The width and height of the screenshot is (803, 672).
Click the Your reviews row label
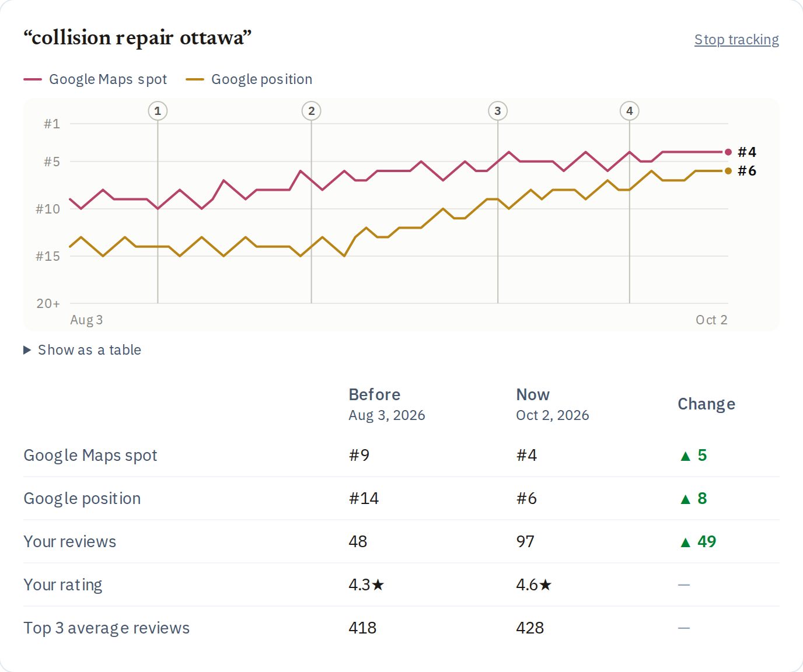tap(70, 542)
